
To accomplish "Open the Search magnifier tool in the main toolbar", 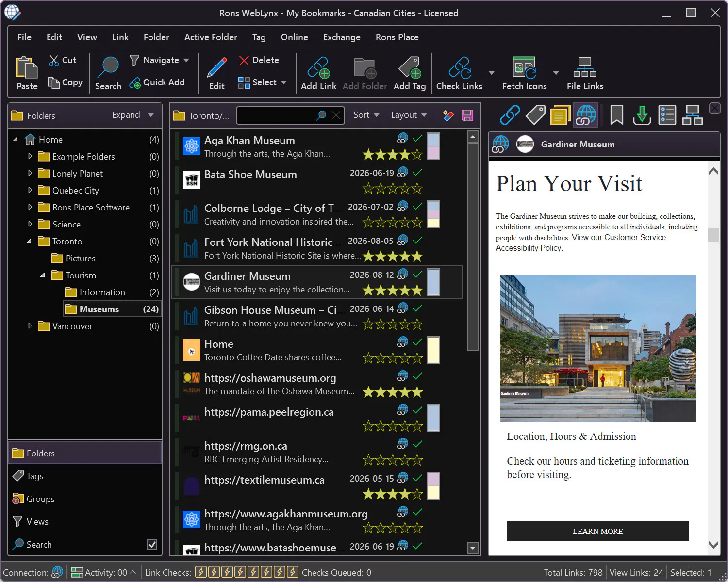I will [108, 73].
